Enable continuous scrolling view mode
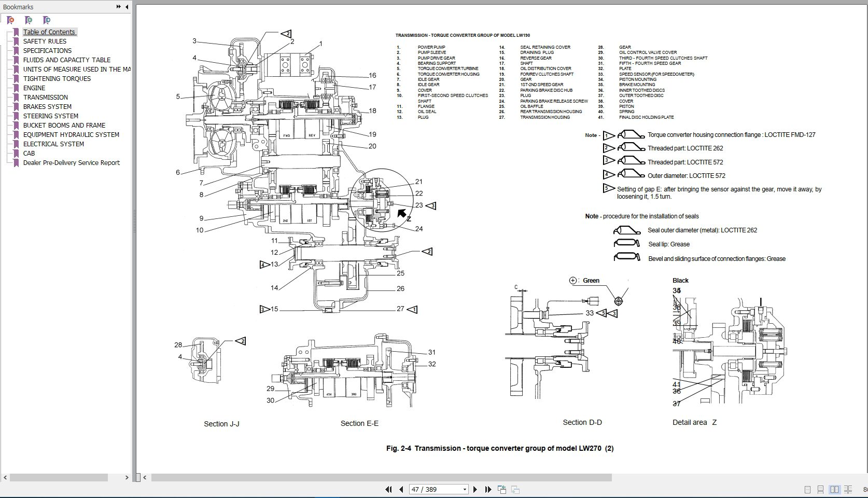Viewport: 868px width, 498px height. click(x=820, y=490)
